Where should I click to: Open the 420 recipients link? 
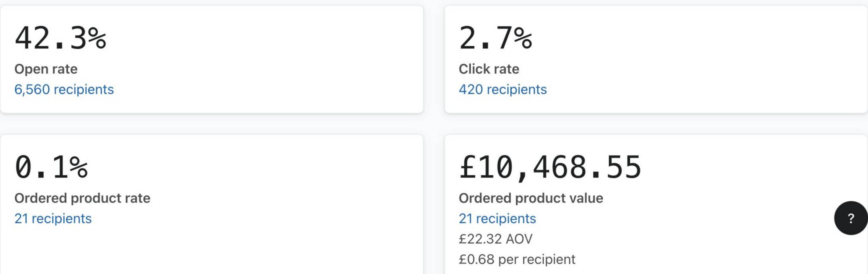point(503,89)
